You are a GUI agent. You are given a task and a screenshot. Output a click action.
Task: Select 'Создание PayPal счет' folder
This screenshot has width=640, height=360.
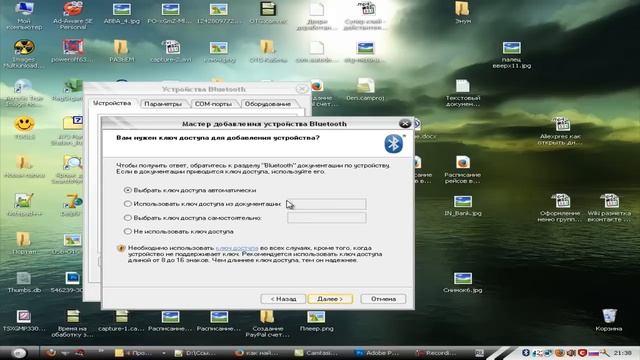tap(267, 324)
